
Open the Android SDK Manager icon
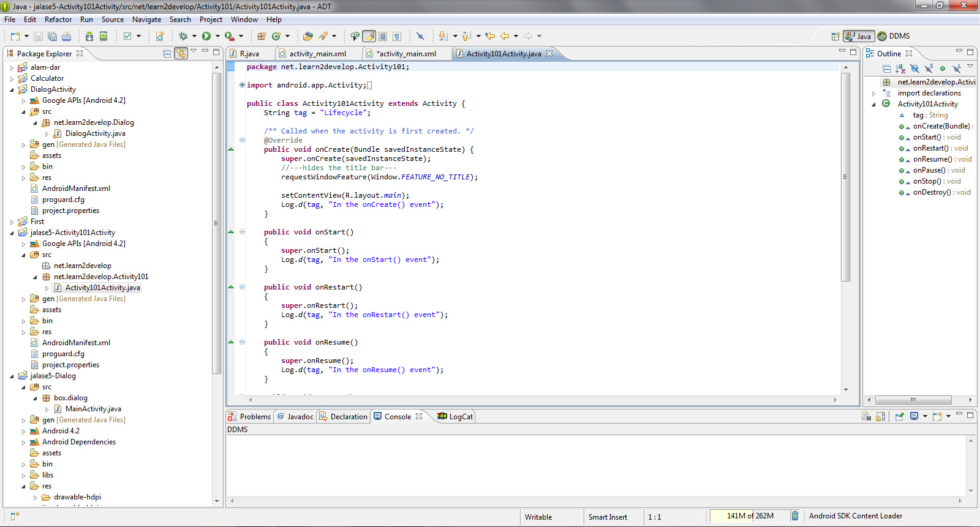(89, 37)
